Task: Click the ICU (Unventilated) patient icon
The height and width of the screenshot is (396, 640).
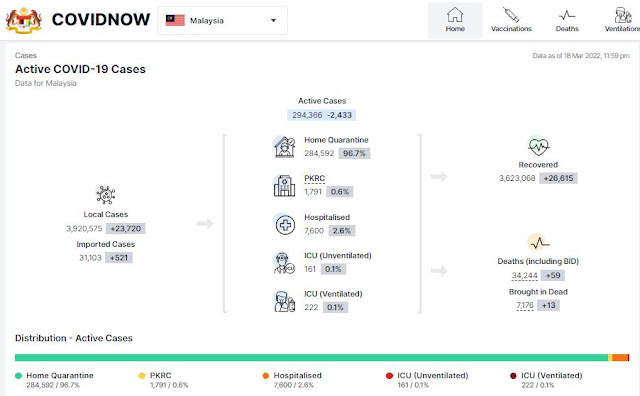Action: pyautogui.click(x=284, y=263)
